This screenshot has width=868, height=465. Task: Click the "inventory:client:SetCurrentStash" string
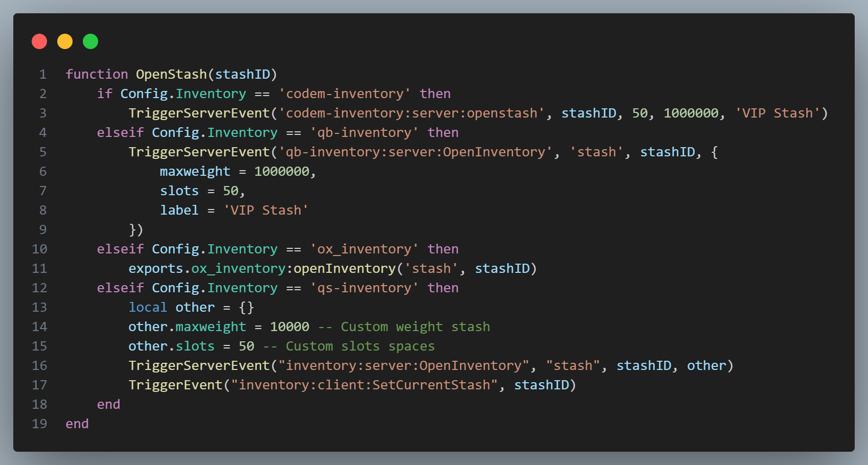click(x=364, y=385)
